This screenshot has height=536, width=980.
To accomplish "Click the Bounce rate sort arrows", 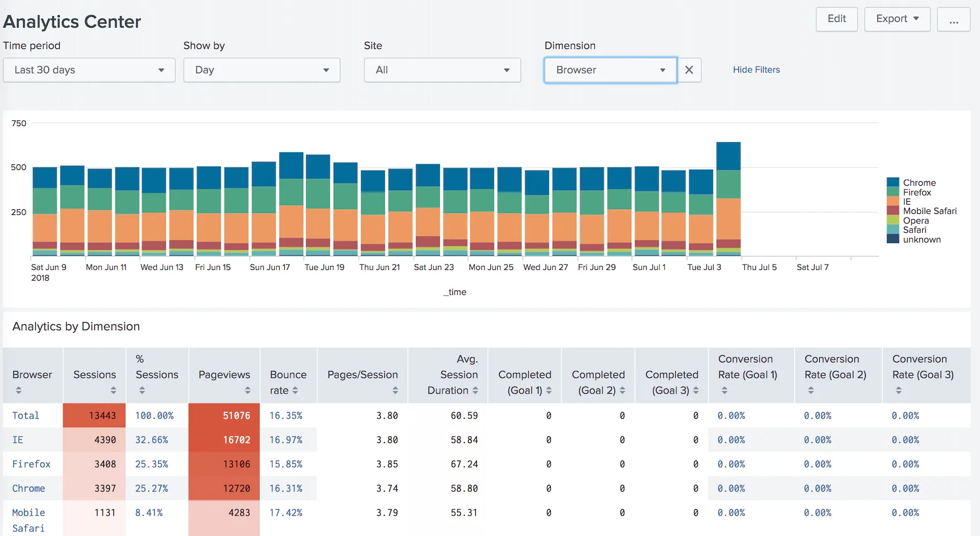I will pyautogui.click(x=295, y=391).
